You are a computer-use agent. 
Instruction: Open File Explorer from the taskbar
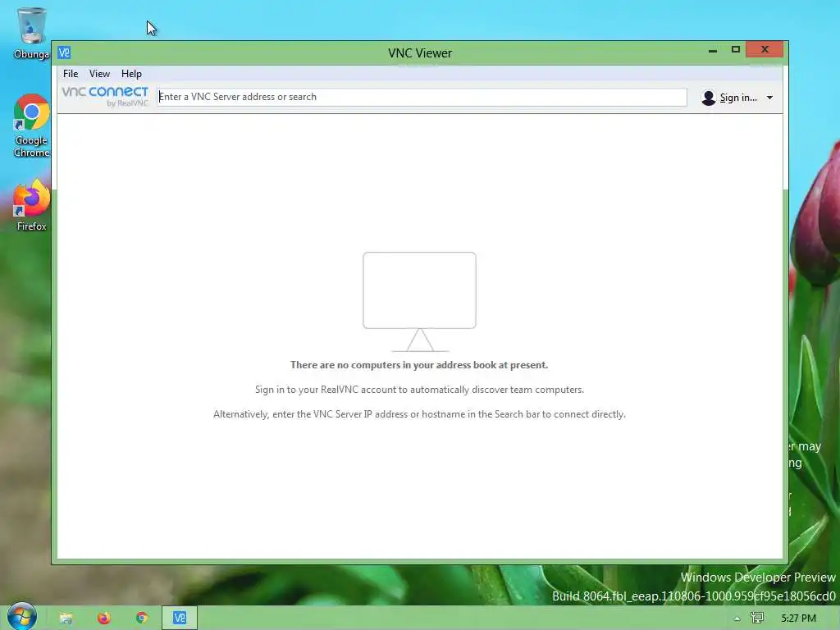[x=66, y=619]
